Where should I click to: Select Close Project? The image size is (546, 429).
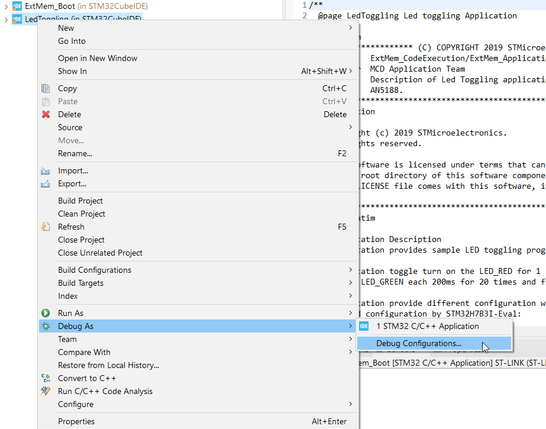[198, 240]
